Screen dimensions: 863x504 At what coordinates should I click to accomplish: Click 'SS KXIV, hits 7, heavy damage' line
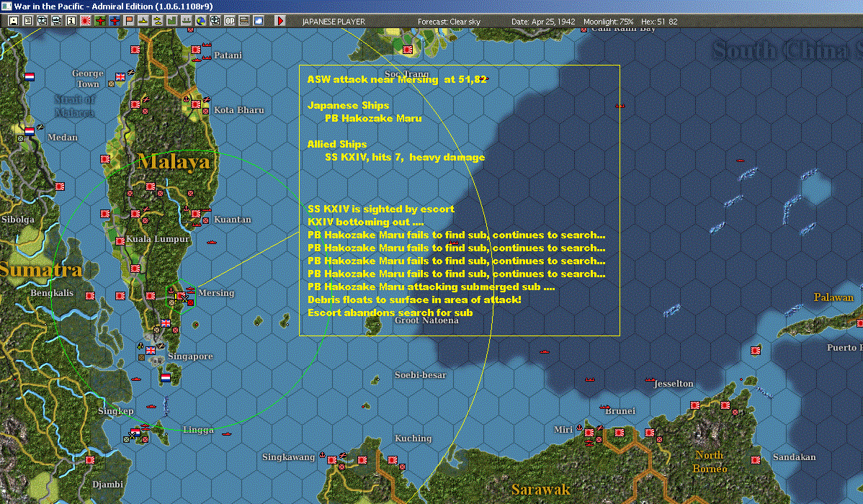click(x=405, y=158)
